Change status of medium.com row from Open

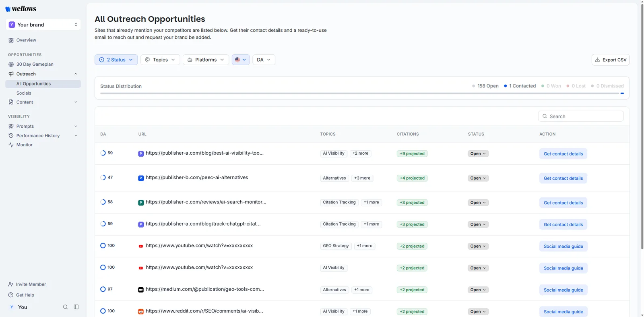(478, 290)
